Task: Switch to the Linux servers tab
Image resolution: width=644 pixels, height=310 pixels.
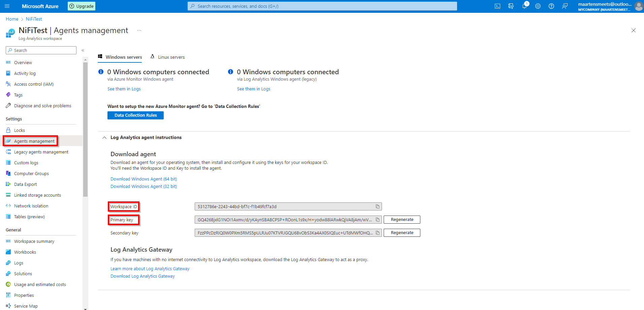Action: [x=168, y=57]
